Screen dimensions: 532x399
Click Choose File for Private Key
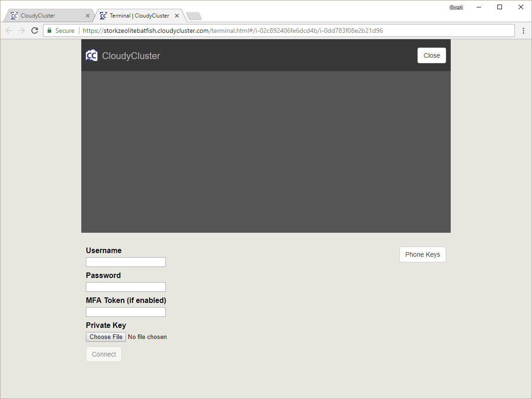pos(106,337)
